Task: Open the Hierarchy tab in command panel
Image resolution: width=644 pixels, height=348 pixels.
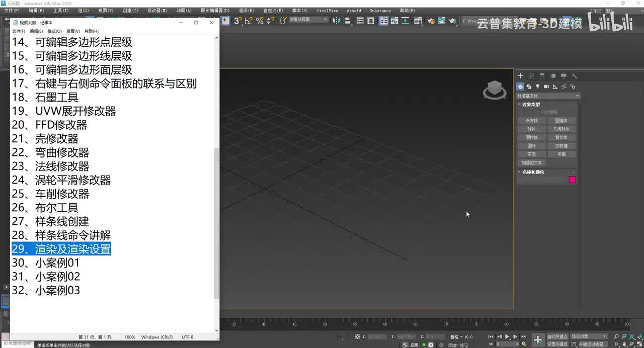Action: click(x=542, y=76)
